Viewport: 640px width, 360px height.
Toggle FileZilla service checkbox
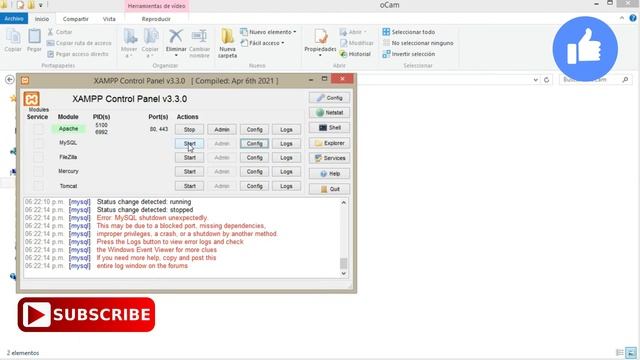point(38,157)
